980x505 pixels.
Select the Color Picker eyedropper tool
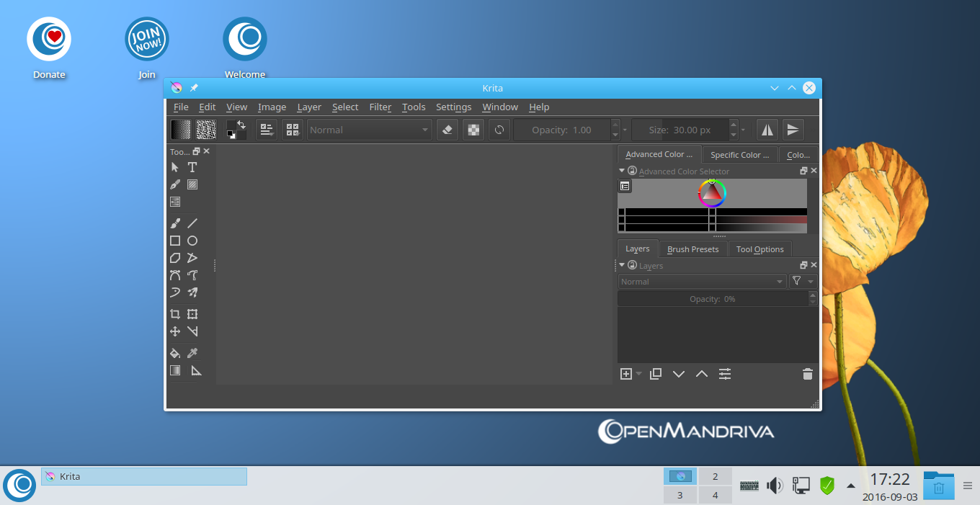192,353
